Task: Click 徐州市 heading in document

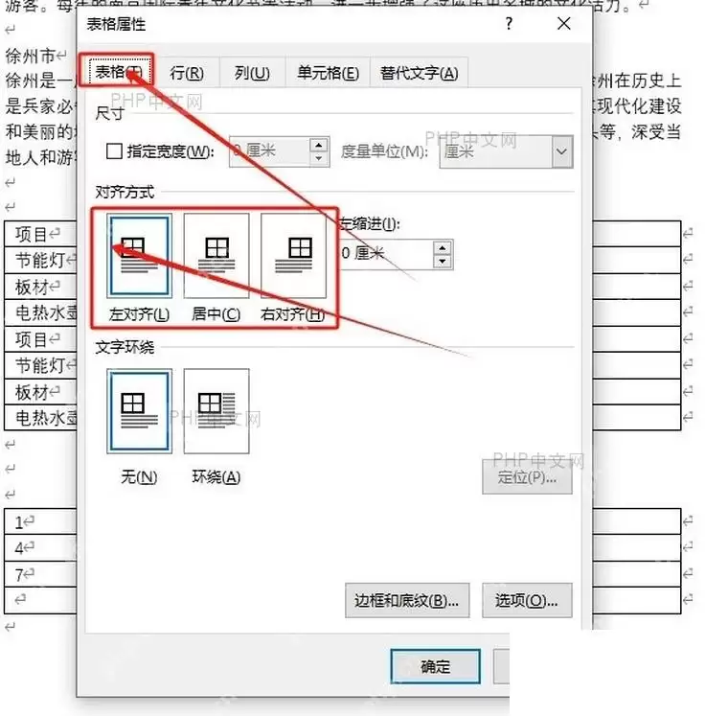Action: coord(31,57)
